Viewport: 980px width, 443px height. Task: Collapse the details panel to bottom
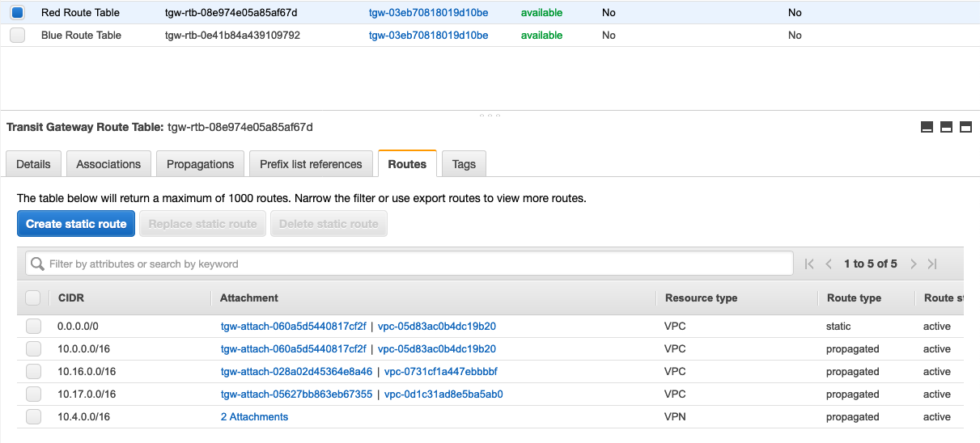click(927, 127)
